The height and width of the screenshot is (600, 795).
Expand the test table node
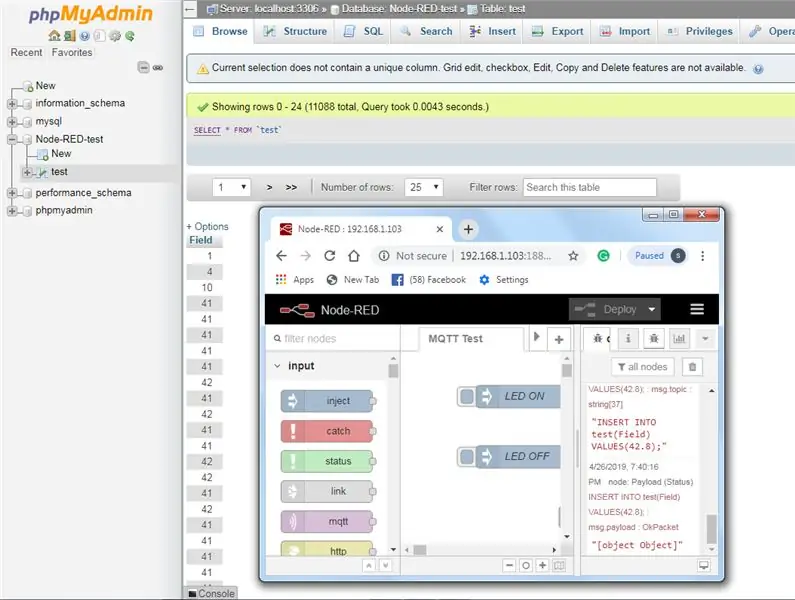point(27,172)
